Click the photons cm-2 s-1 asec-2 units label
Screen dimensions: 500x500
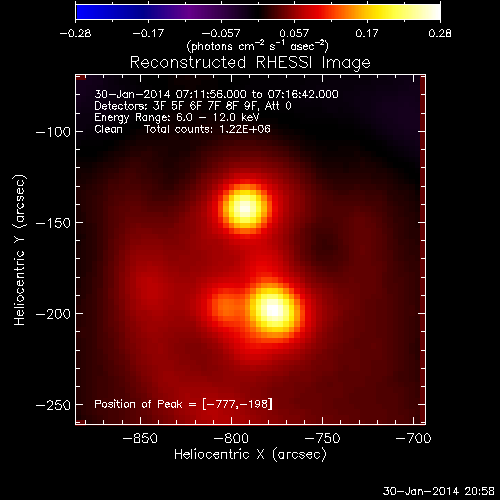[258, 46]
